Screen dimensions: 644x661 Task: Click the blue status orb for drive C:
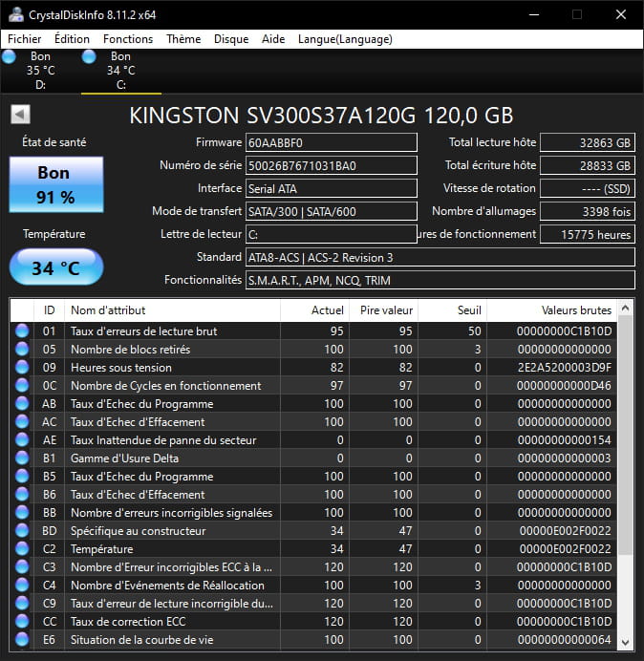tap(89, 56)
